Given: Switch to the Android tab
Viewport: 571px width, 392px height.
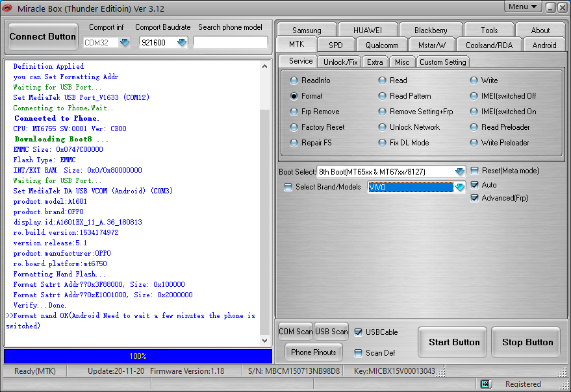Looking at the screenshot, I should coord(544,45).
